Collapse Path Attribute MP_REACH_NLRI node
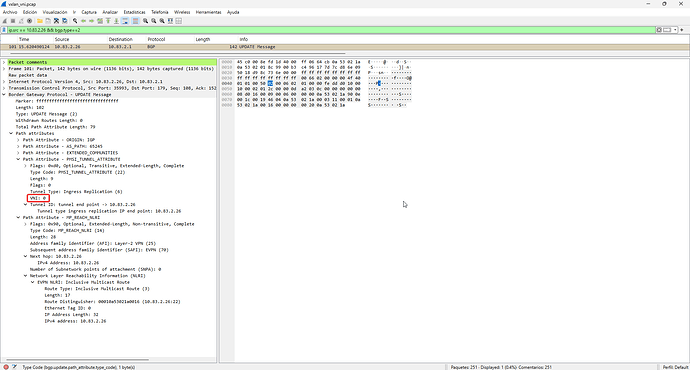 18,217
